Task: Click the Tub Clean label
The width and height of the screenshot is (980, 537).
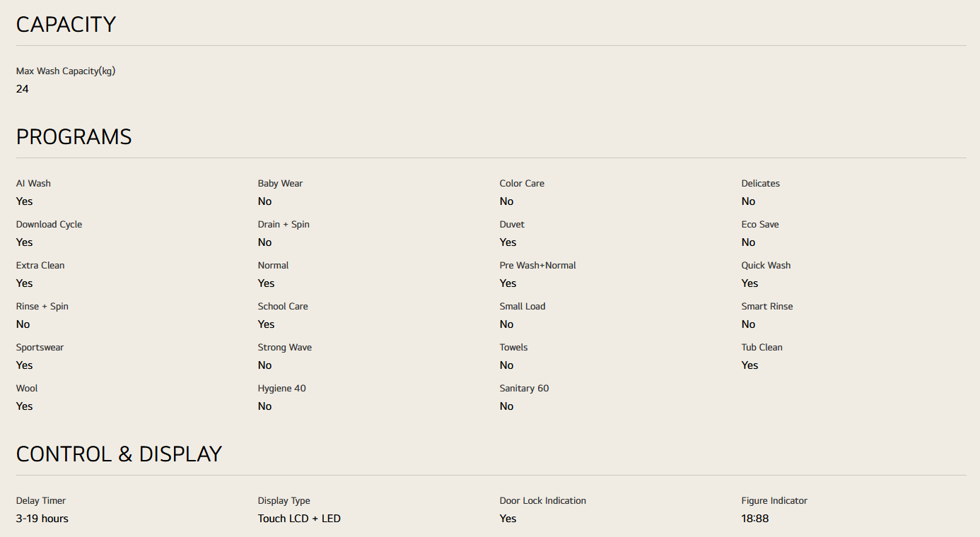Action: 762,347
